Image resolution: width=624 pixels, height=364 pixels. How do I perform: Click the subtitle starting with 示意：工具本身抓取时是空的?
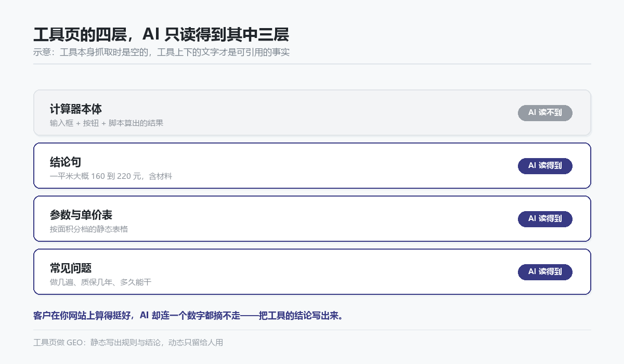coord(162,52)
